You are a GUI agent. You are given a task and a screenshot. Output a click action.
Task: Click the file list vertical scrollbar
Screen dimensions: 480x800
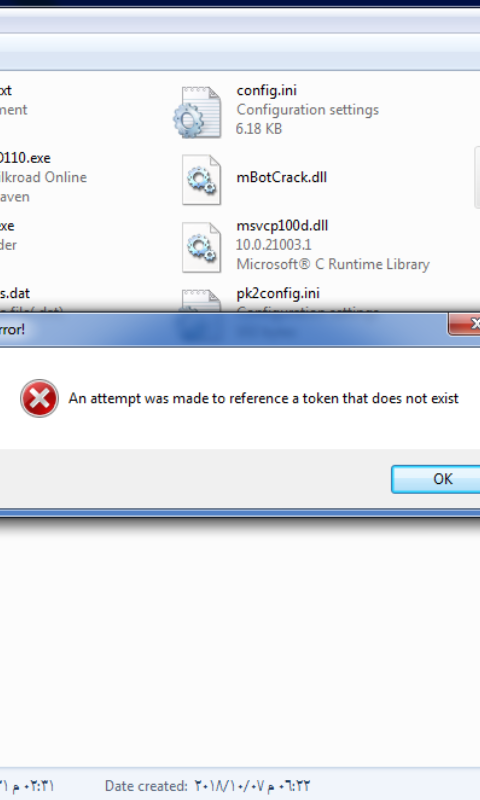(x=477, y=178)
